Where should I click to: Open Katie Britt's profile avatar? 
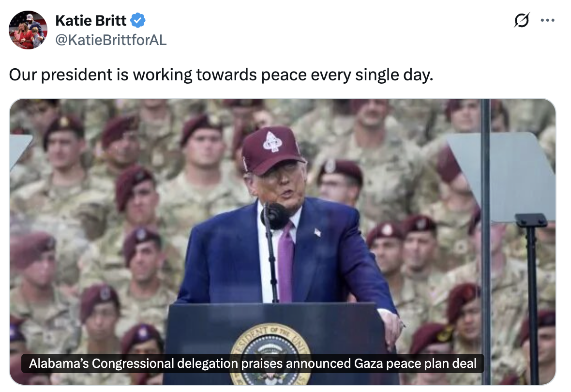pyautogui.click(x=28, y=30)
